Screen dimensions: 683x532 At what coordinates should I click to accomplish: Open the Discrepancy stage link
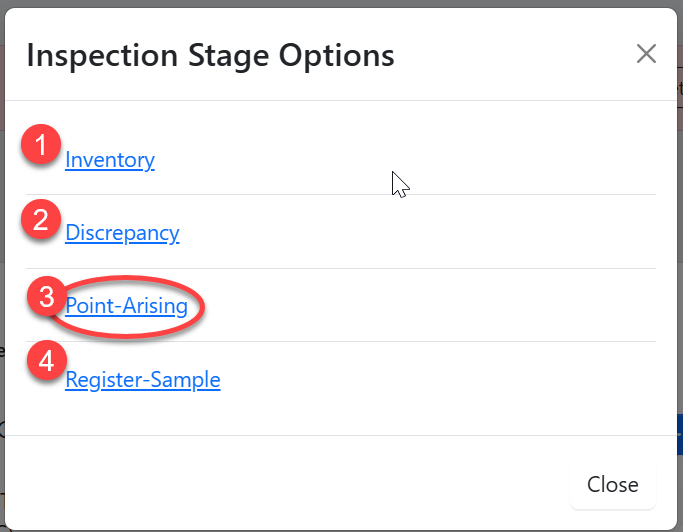click(122, 233)
